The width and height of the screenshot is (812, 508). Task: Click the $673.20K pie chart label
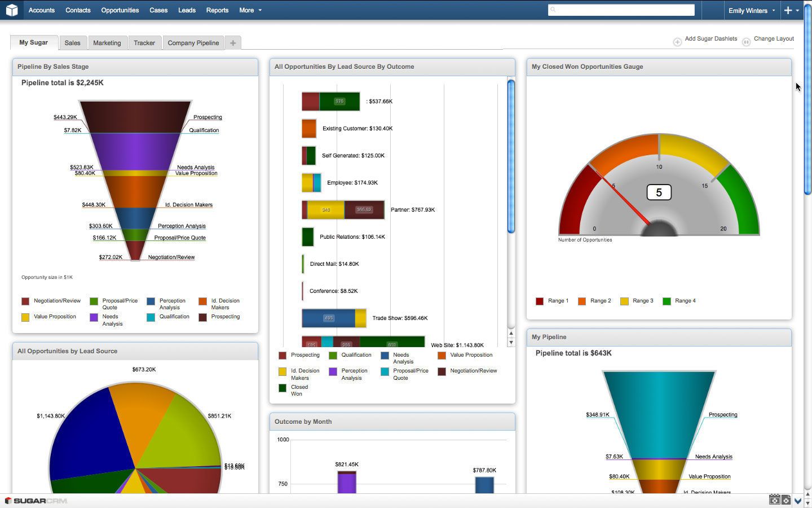[x=144, y=370]
